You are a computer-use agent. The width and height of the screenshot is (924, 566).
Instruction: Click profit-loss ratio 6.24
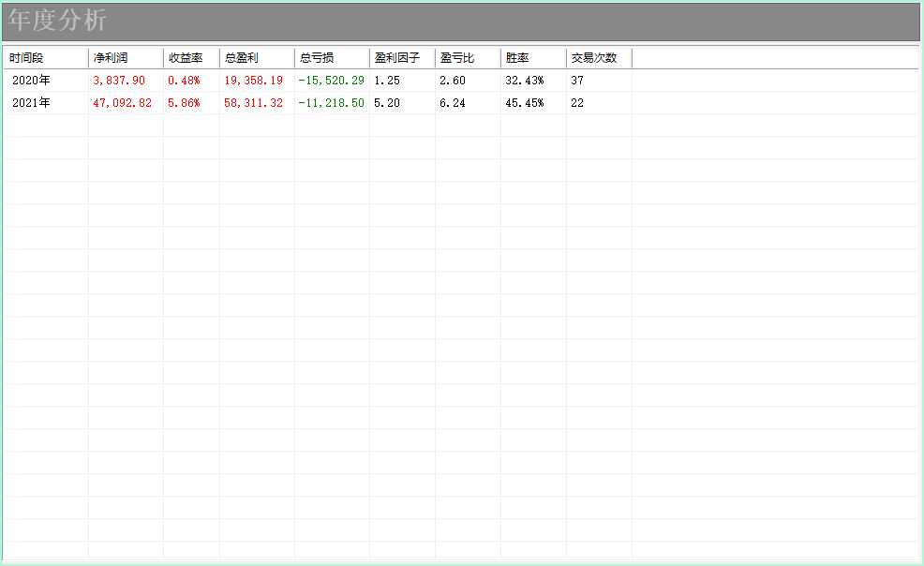pyautogui.click(x=452, y=102)
